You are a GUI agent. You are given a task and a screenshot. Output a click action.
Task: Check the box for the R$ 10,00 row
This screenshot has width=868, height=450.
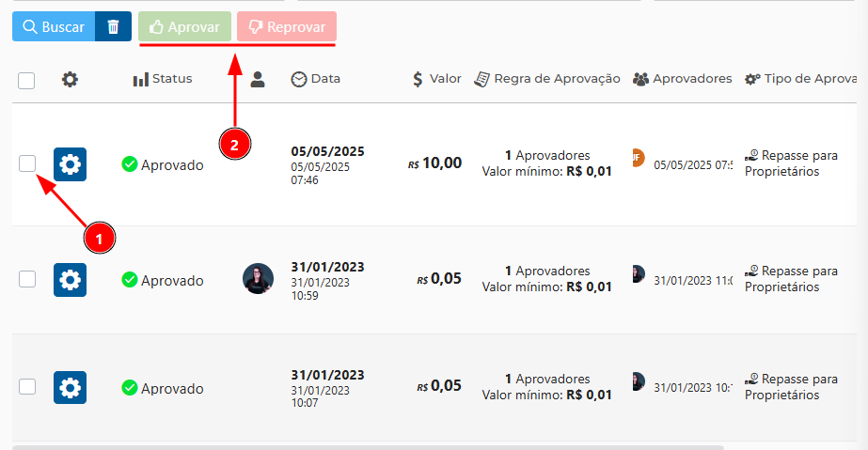(x=27, y=164)
